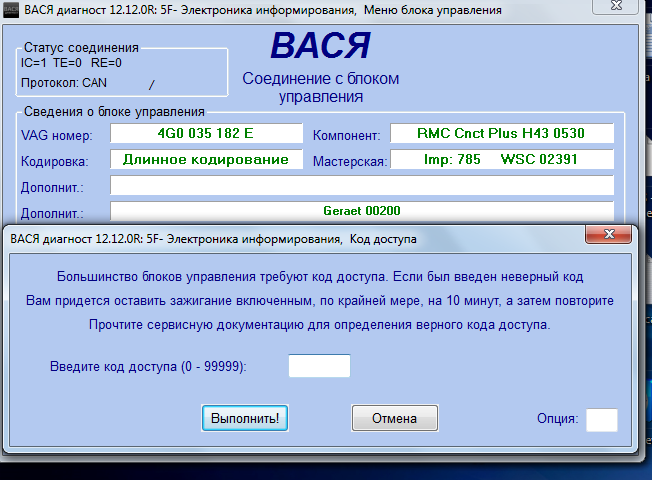Click the Компонент: label
652x480 pixels.
346,136
